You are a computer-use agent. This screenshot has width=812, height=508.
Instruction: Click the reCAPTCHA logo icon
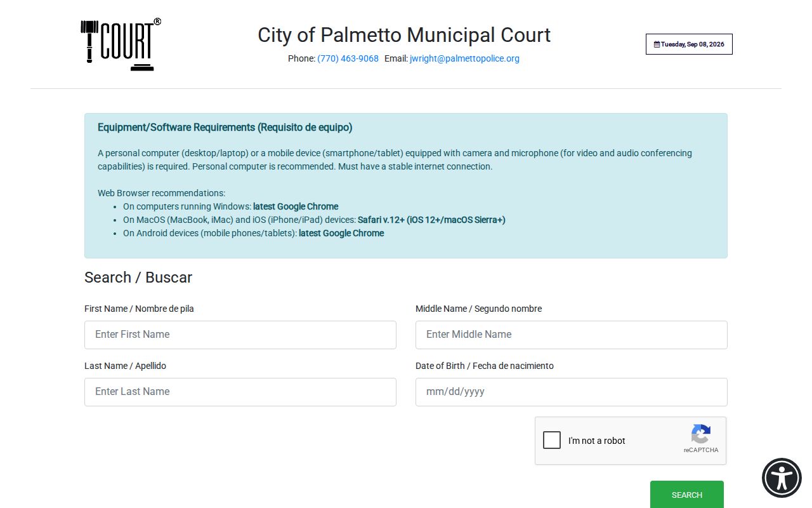pos(701,434)
